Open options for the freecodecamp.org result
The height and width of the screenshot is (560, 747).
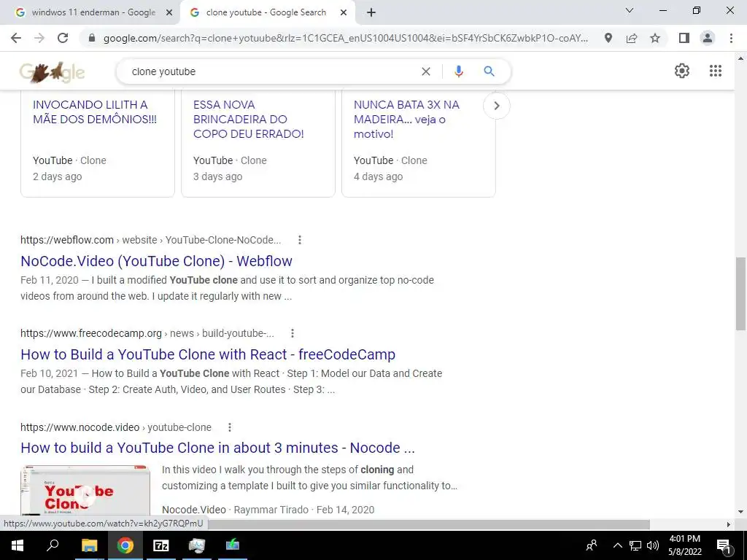[293, 333]
